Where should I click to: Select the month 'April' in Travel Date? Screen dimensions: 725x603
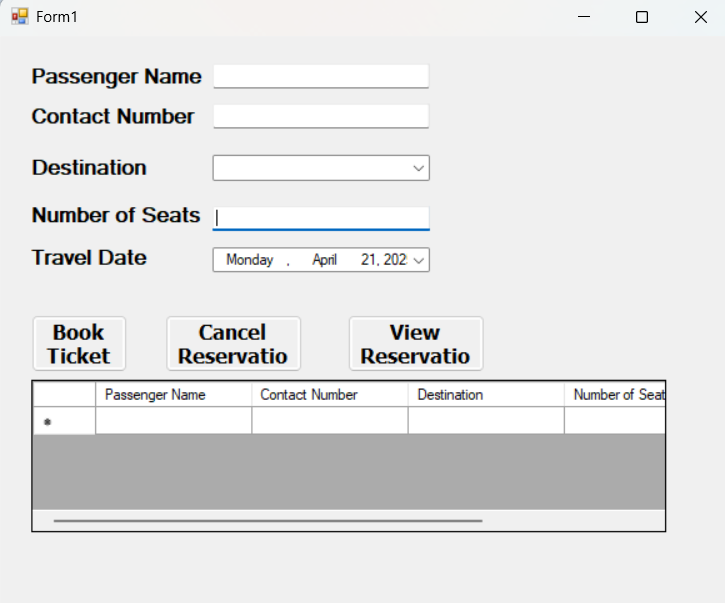[324, 260]
